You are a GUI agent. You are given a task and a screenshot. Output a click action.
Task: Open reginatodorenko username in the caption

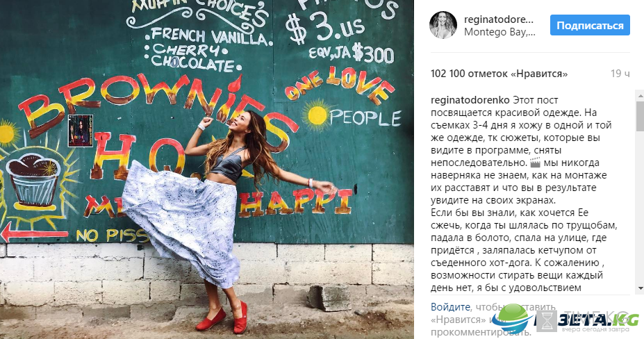470,100
